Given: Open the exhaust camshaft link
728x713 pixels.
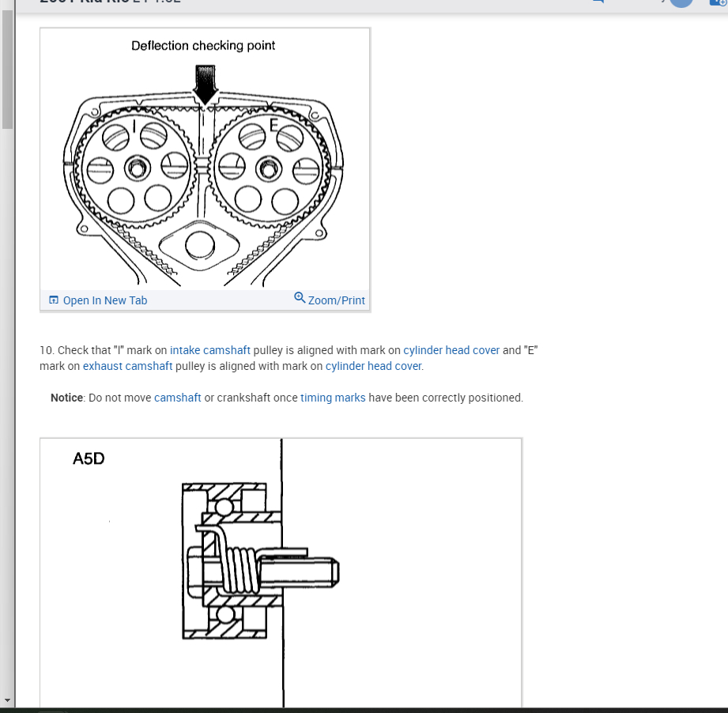Looking at the screenshot, I should point(128,366).
